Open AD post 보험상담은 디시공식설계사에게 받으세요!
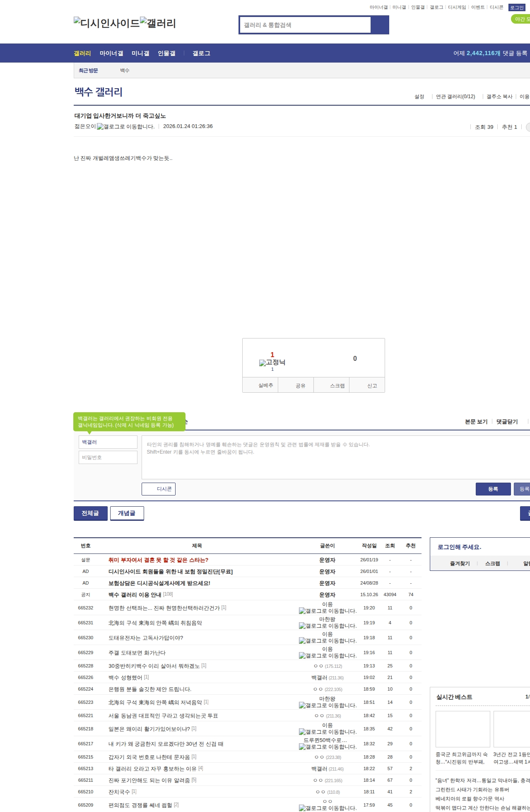 pyautogui.click(x=159, y=583)
